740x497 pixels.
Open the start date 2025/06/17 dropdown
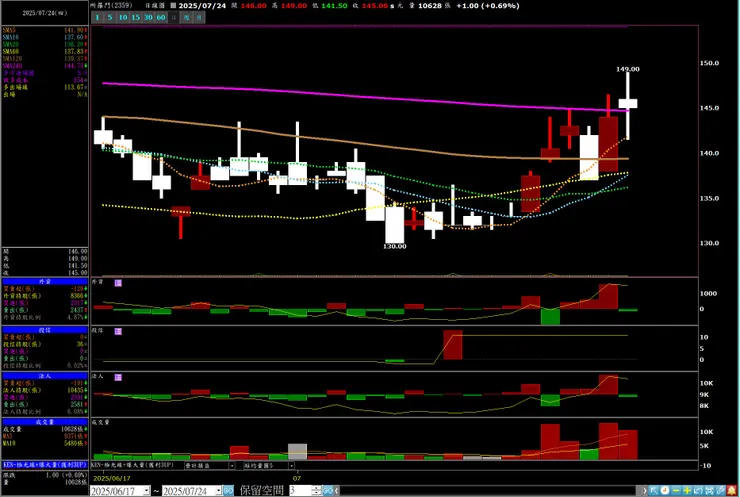click(x=146, y=491)
